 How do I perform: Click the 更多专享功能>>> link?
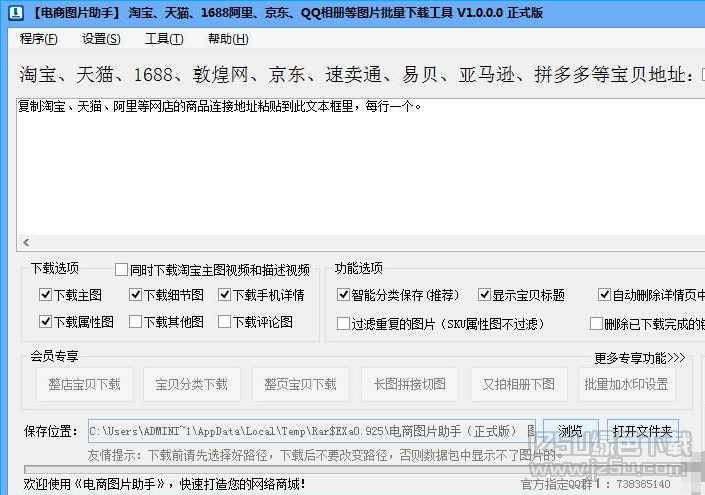(x=640, y=358)
